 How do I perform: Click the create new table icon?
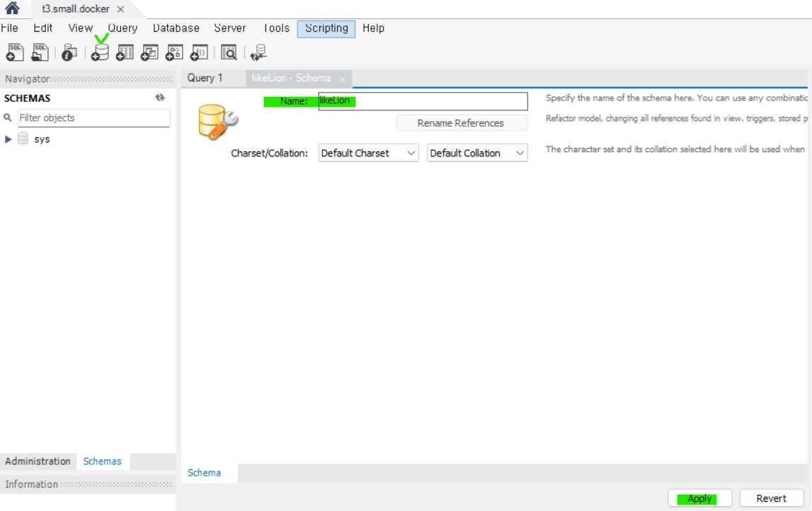(x=125, y=52)
